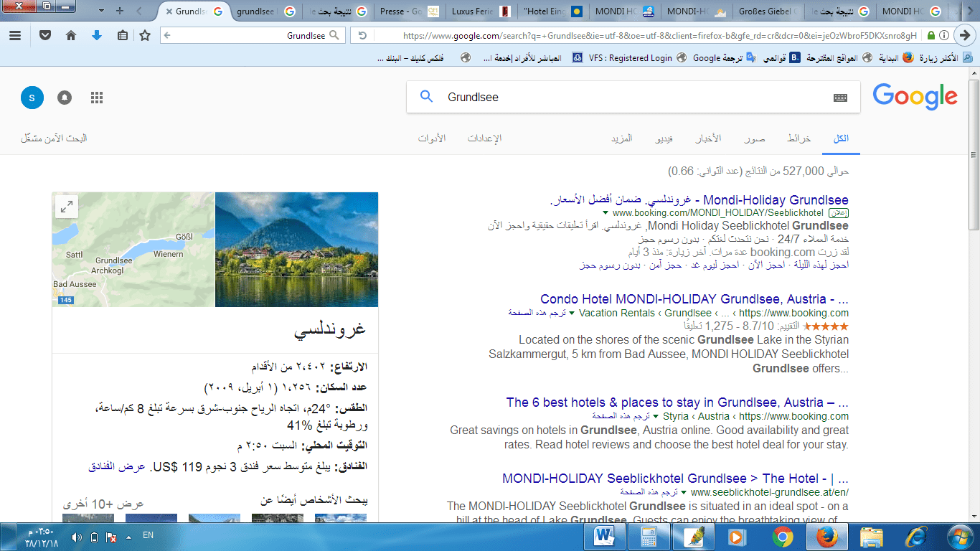
Task: Go forward with the arrow button
Action: pos(966,35)
